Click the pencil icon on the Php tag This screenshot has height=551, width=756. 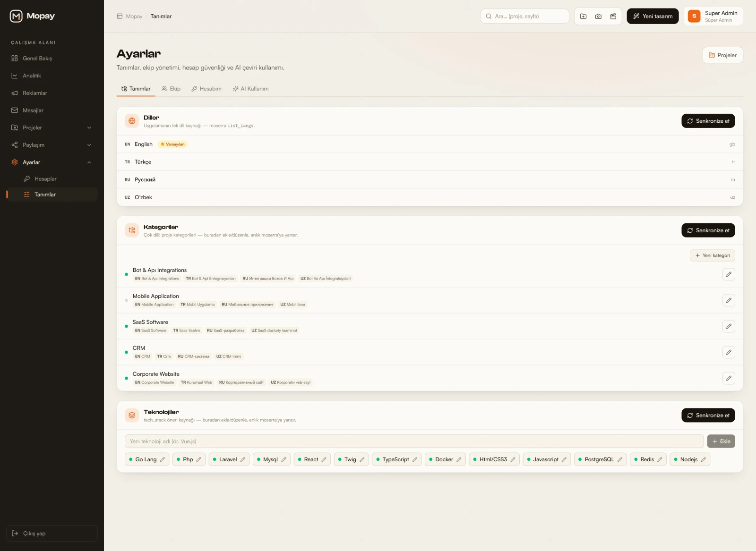pos(199,459)
